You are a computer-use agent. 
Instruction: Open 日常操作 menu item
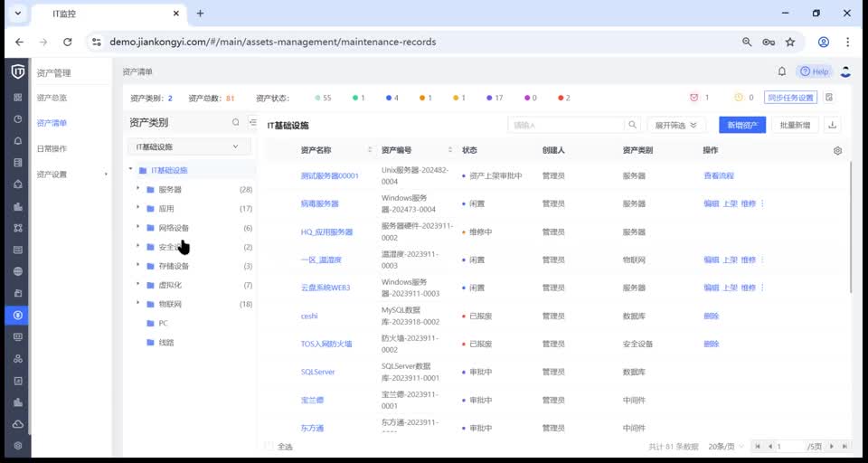(52, 148)
